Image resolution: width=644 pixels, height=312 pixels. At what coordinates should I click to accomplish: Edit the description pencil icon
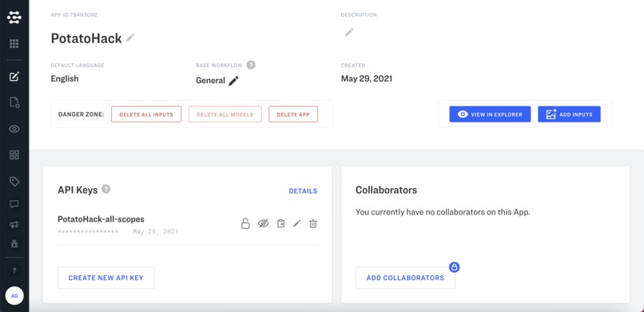tap(349, 33)
